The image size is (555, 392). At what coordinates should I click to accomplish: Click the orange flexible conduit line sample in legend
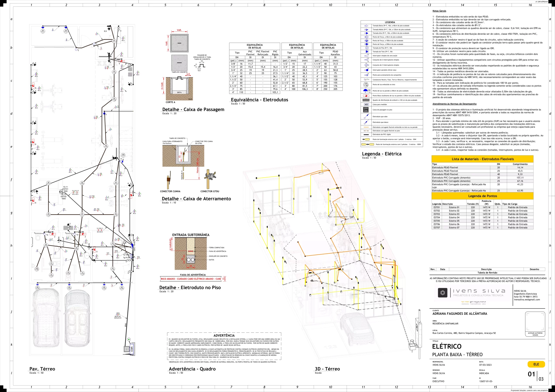tap(366, 127)
